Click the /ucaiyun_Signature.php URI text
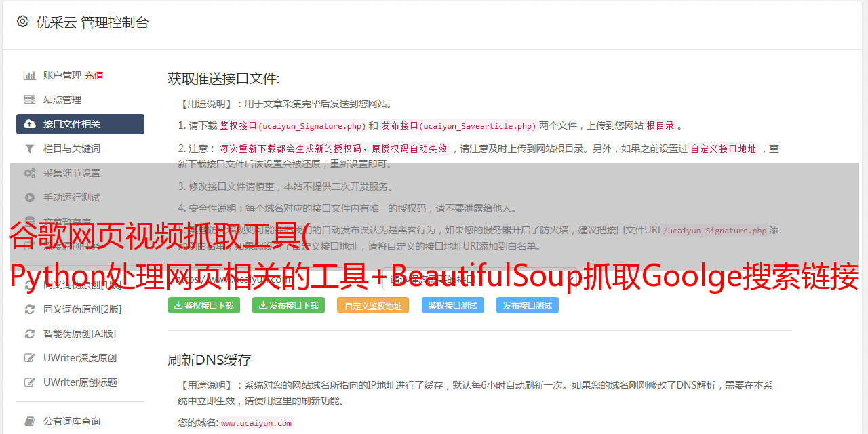 pos(715,231)
